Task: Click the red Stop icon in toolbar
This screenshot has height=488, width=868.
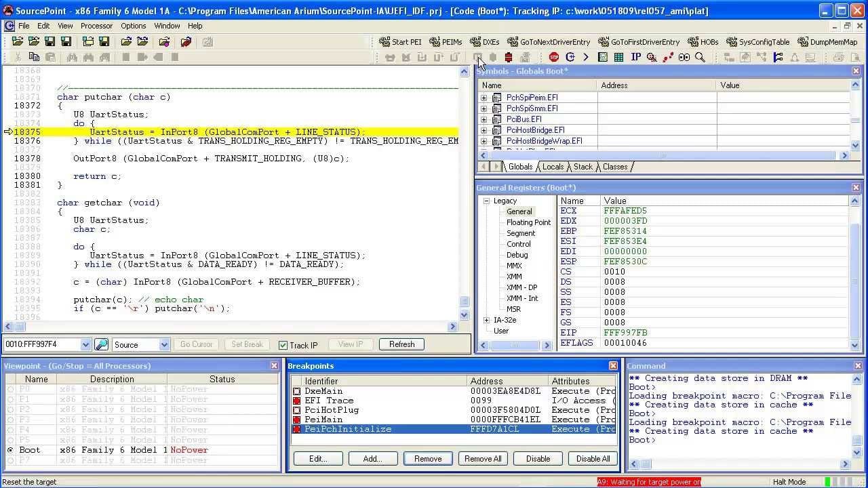Action: click(554, 58)
